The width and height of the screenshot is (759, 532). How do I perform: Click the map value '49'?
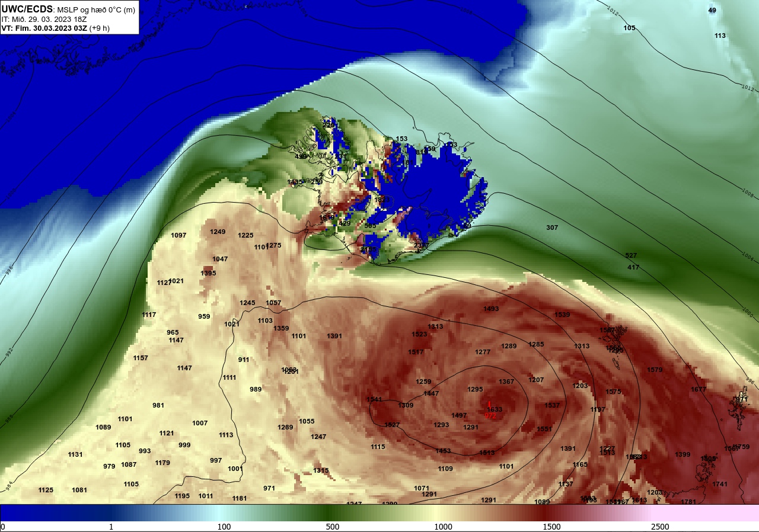click(712, 10)
